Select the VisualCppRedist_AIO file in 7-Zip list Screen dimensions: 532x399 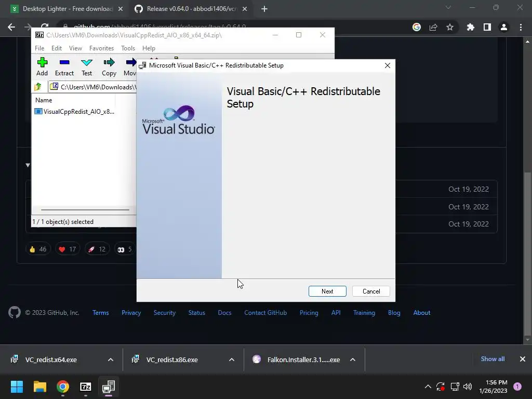click(x=74, y=111)
